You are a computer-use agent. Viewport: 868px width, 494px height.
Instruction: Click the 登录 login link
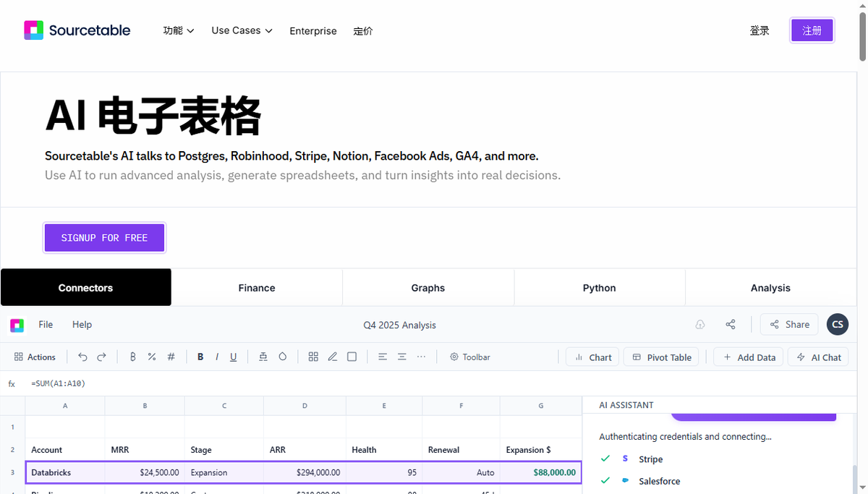point(759,30)
